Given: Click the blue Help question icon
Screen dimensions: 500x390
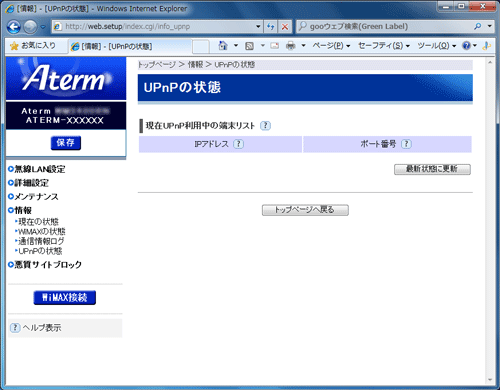Looking at the screenshot, I should pos(467,46).
